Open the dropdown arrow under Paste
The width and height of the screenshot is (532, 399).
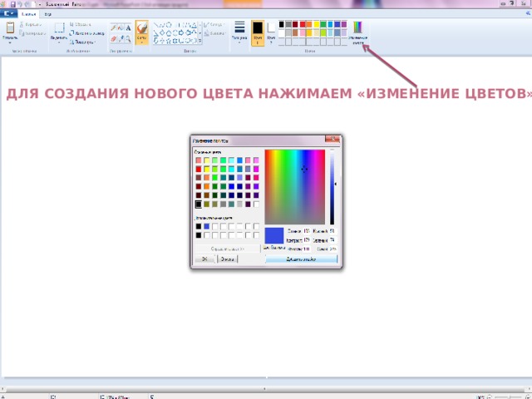10,43
